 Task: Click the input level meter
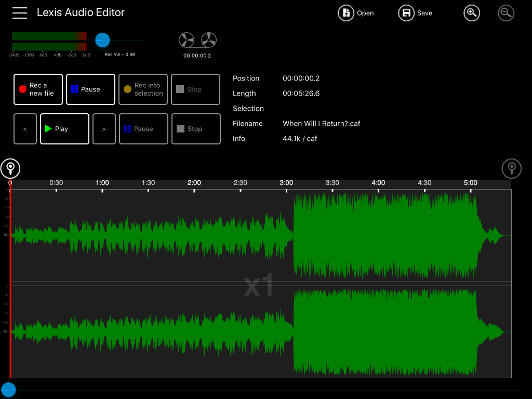click(49, 42)
